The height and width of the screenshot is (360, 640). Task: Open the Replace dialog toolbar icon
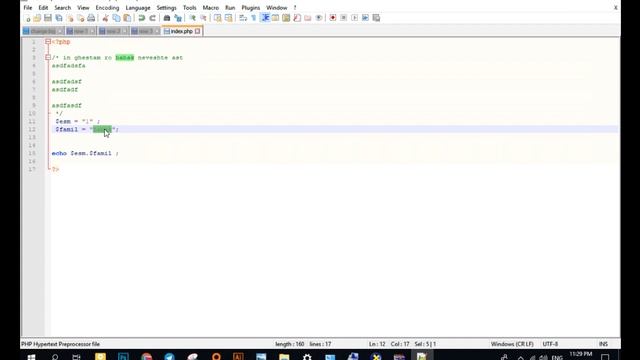coord(178,18)
